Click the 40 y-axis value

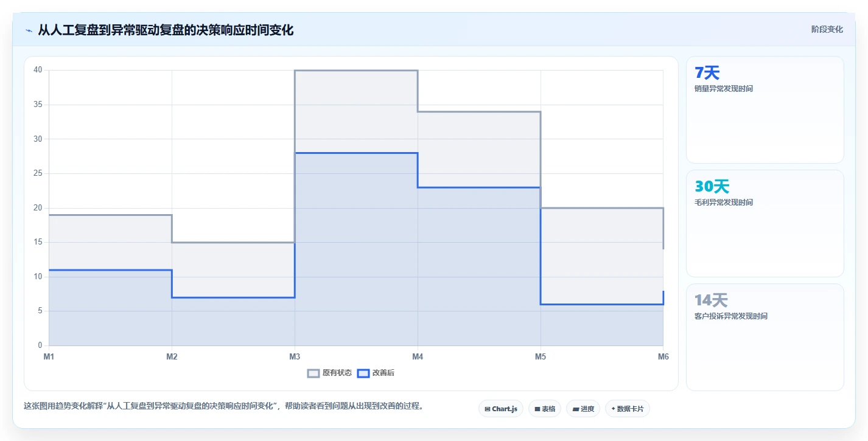[38, 70]
